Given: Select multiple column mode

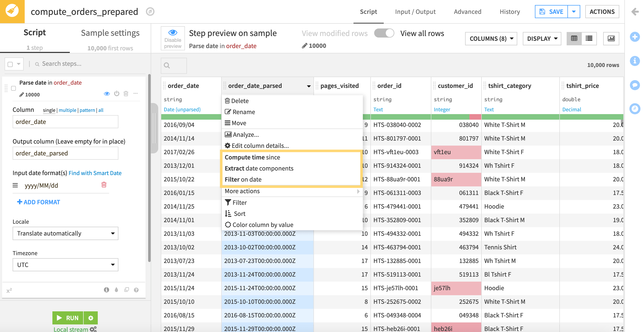Looking at the screenshot, I should pyautogui.click(x=67, y=110).
